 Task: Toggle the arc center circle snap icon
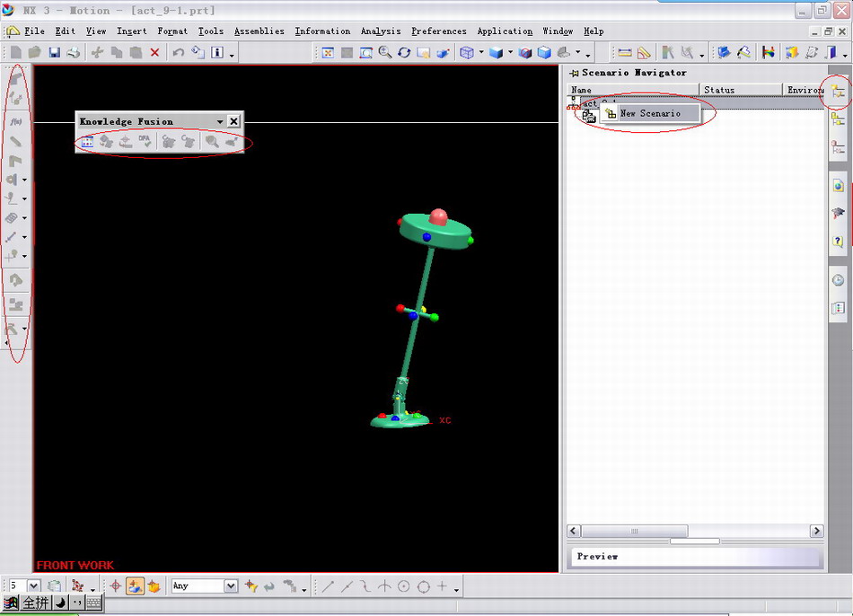(x=404, y=586)
